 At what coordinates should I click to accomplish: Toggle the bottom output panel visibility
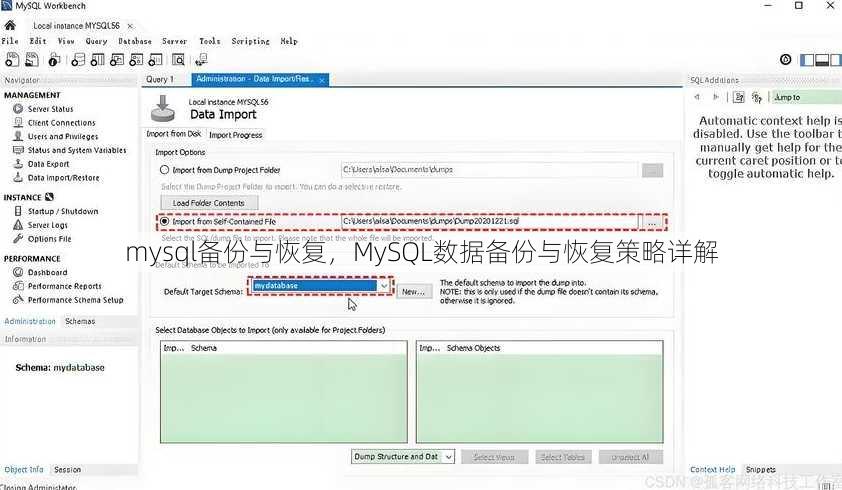(822, 60)
